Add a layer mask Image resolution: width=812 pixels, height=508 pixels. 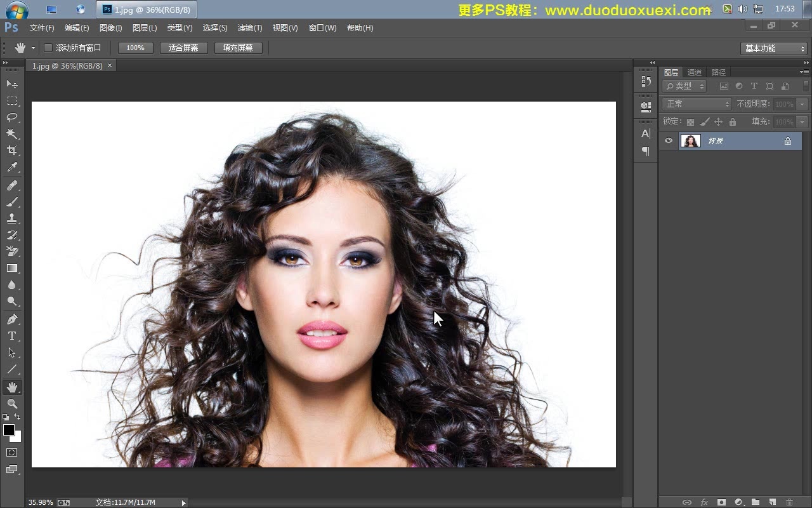pyautogui.click(x=721, y=502)
